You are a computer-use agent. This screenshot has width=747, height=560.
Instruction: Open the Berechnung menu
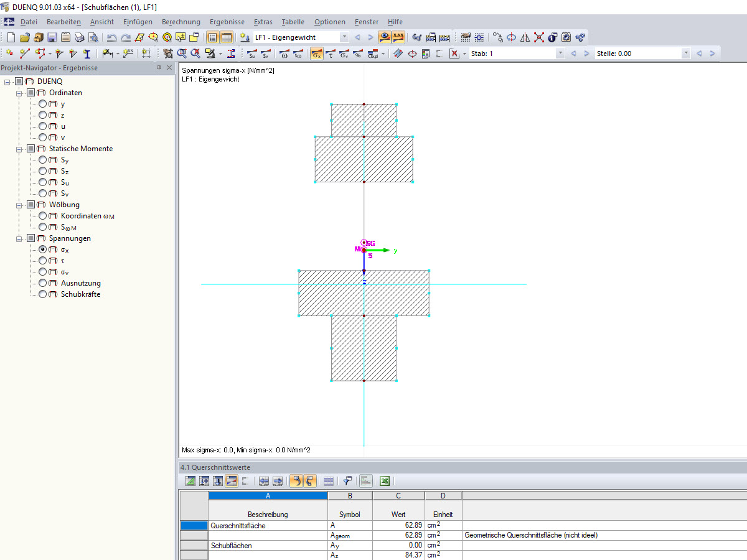[x=181, y=22]
